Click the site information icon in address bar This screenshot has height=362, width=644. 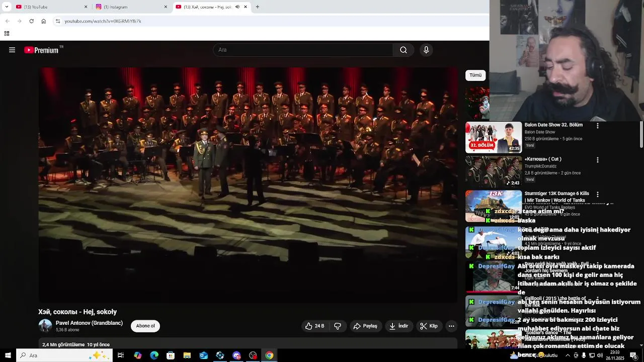(58, 21)
